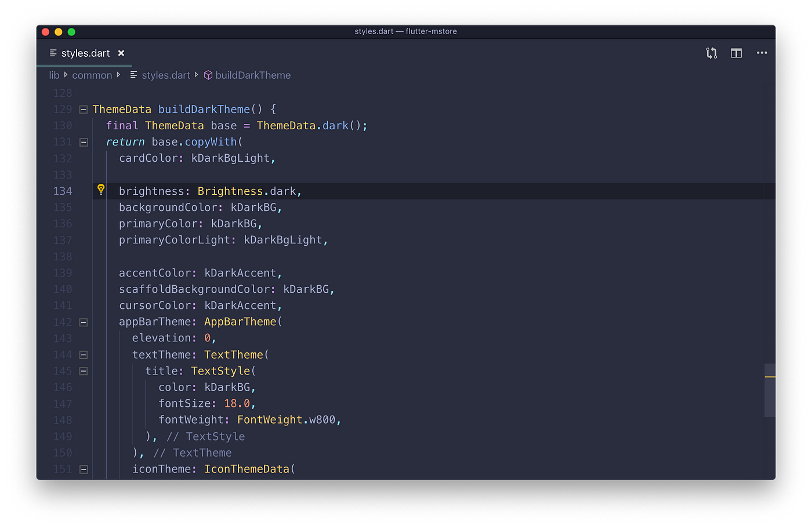Screen dimensions: 812x528
Task: Click the elevation value 0
Action: 208,338
